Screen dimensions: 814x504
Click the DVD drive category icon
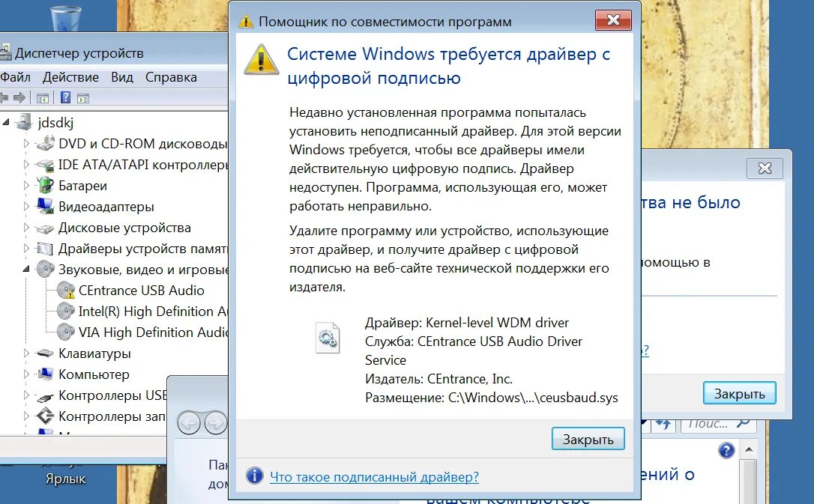(45, 144)
